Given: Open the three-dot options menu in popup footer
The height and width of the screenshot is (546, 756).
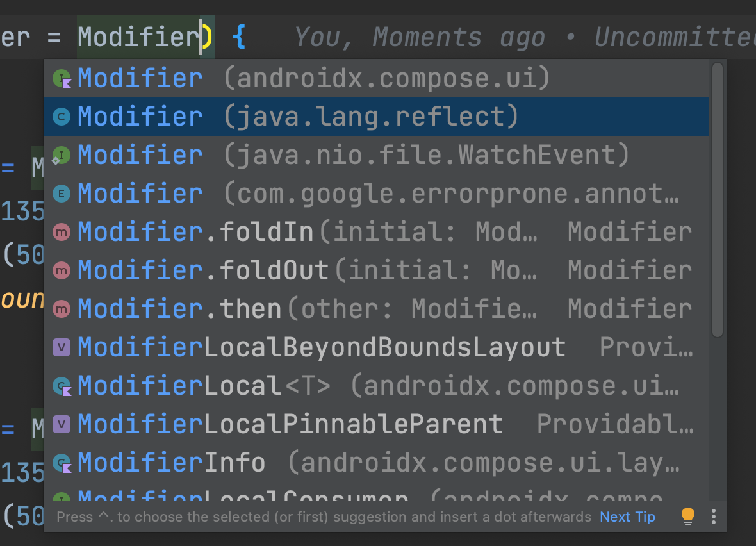Looking at the screenshot, I should tap(714, 517).
